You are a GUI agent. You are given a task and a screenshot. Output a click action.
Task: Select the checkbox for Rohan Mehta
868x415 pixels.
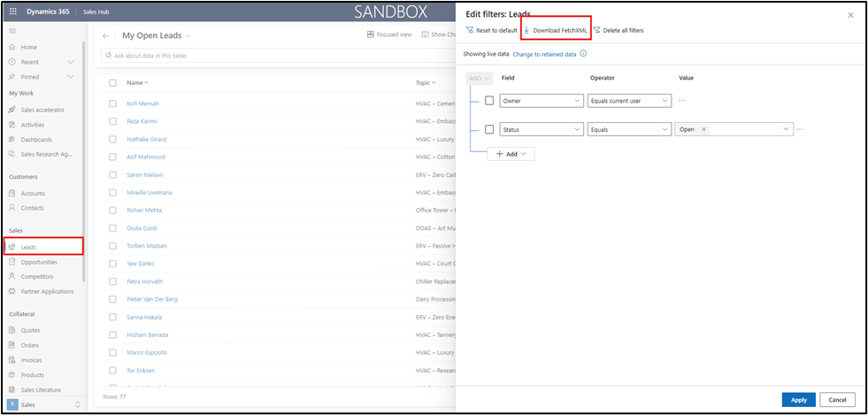pos(113,211)
